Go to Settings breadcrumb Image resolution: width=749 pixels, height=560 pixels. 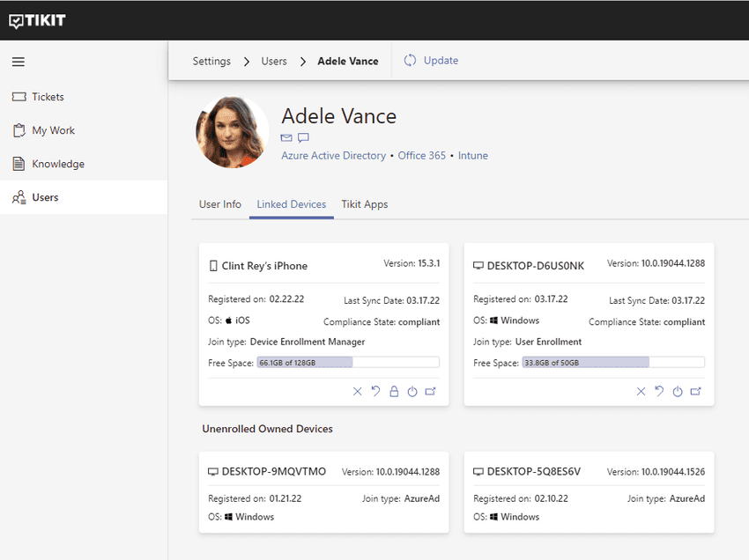[x=211, y=61]
